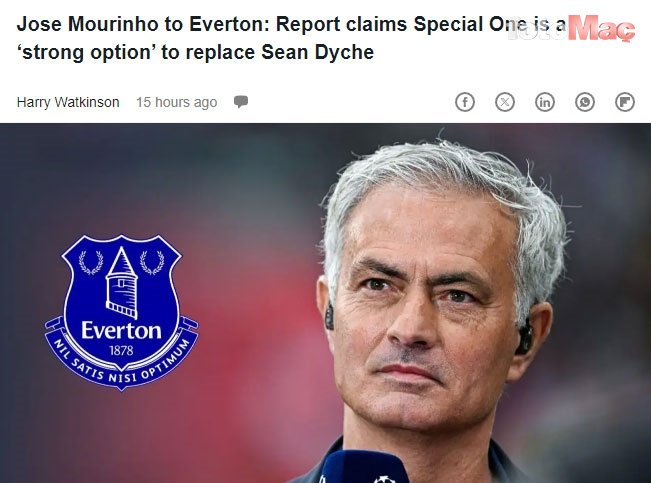
Task: Share the article to Flipboard
Action: [x=624, y=102]
